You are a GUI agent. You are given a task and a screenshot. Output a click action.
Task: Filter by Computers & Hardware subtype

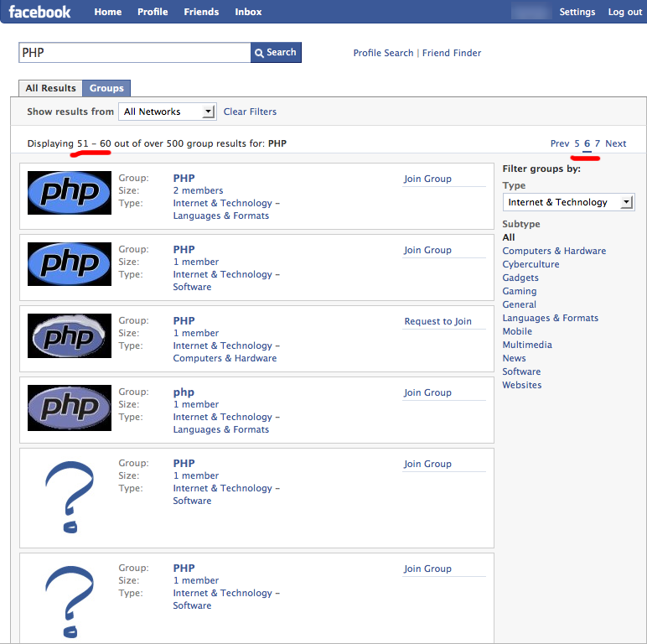coord(554,251)
